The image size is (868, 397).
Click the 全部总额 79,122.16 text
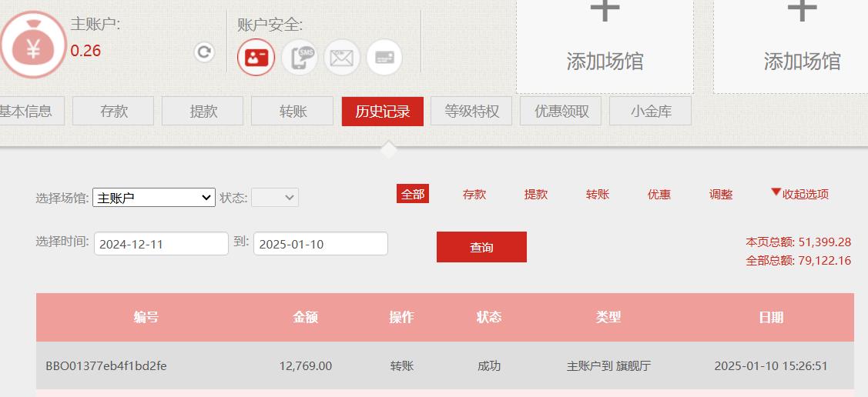tap(798, 260)
